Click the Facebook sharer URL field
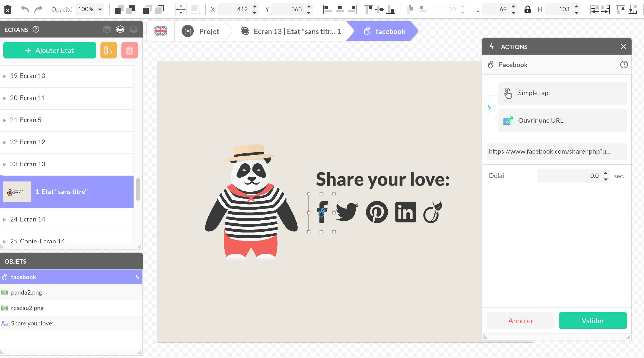The width and height of the screenshot is (644, 358). pos(556,151)
